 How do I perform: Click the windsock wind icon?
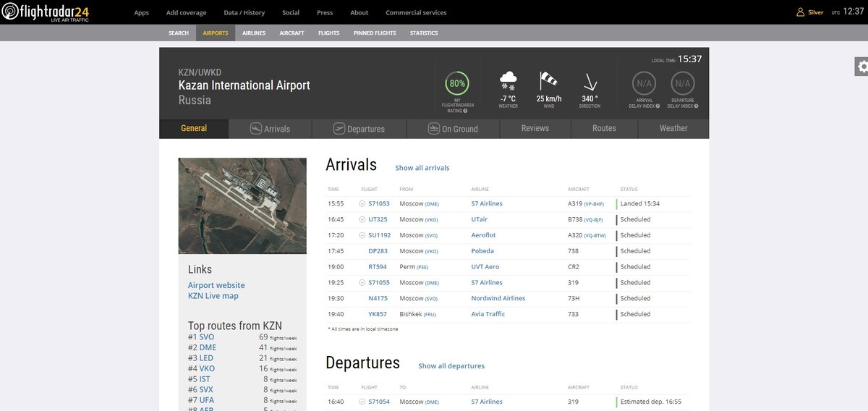[549, 80]
